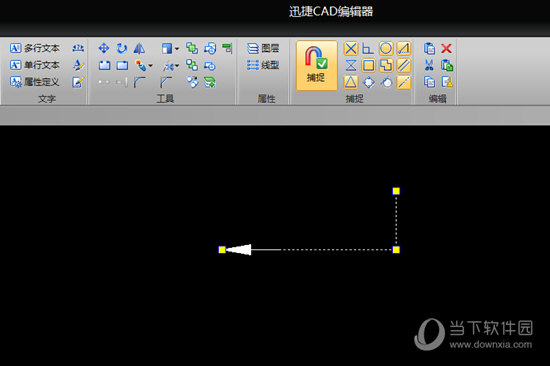Toggle the triangle midpoint snap
The height and width of the screenshot is (366, 550).
click(x=351, y=82)
